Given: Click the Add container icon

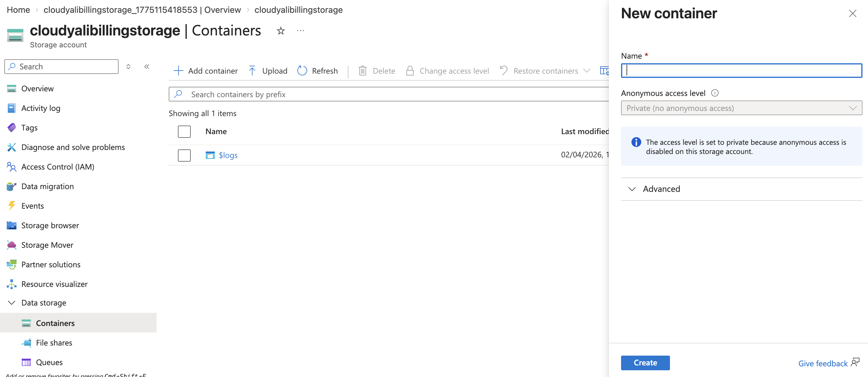Looking at the screenshot, I should click(178, 71).
